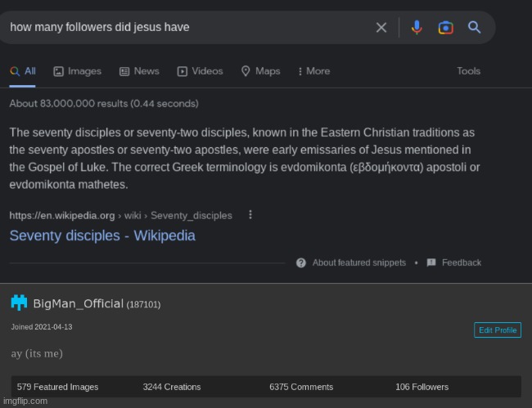This screenshot has width=532, height=408.
Task: Click the profile tagline 'ay (its me)'
Action: click(x=37, y=353)
